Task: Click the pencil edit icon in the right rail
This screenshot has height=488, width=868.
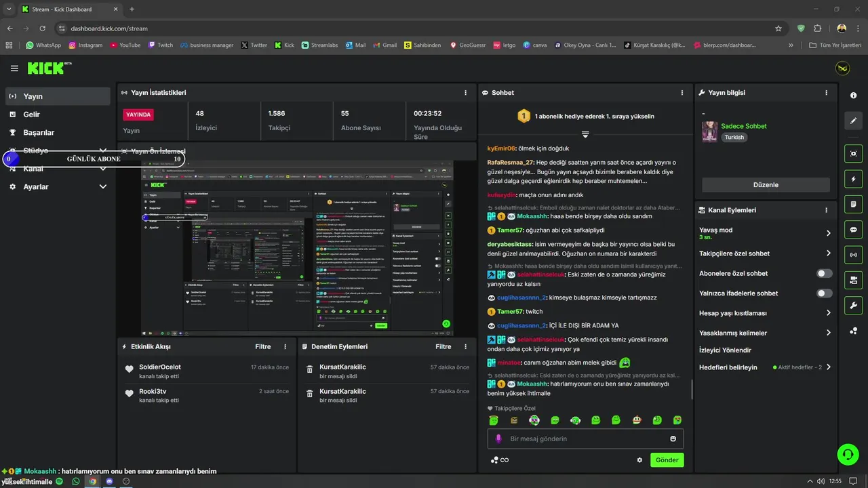Action: (x=854, y=121)
